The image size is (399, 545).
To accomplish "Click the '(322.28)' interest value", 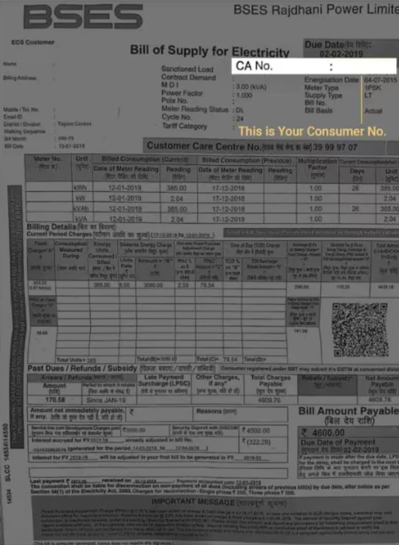I will 258,442.
